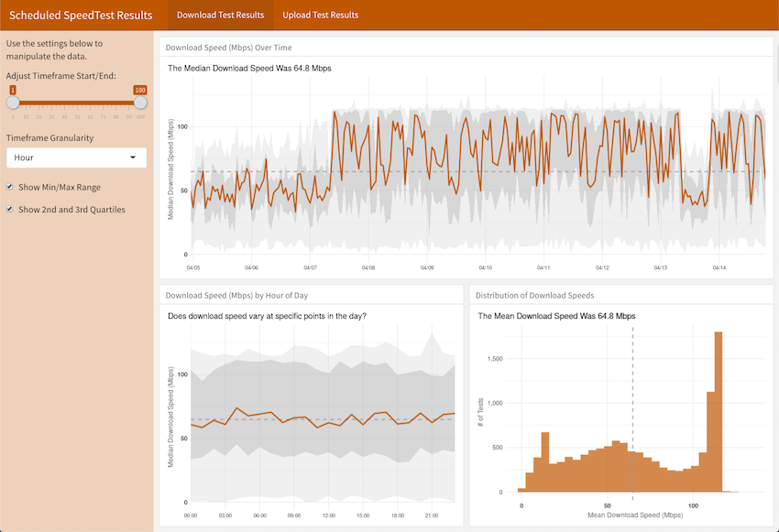Click the Distribution of Download Speeds heading
This screenshot has height=532, width=779.
(x=534, y=295)
